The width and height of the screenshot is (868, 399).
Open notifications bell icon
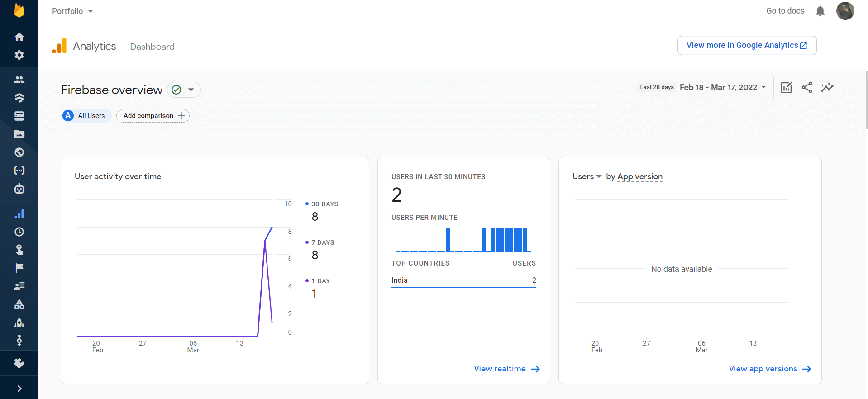coord(820,11)
